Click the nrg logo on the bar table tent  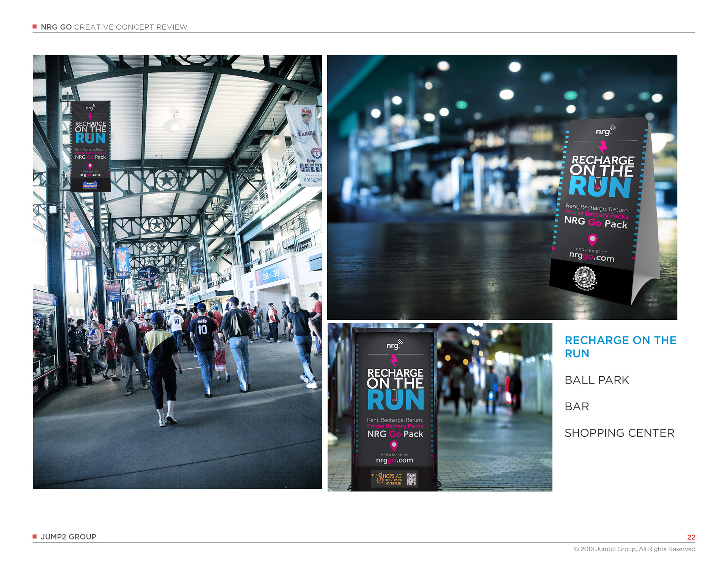(x=605, y=131)
